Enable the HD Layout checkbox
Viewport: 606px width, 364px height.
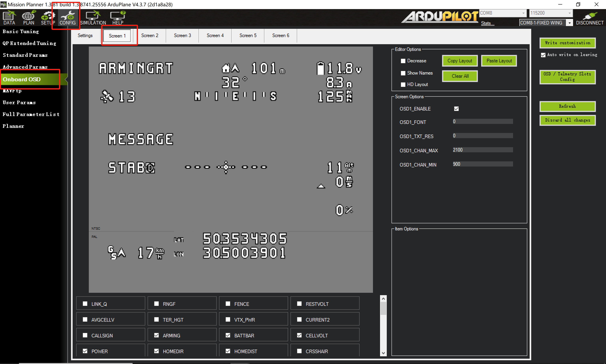click(x=403, y=84)
